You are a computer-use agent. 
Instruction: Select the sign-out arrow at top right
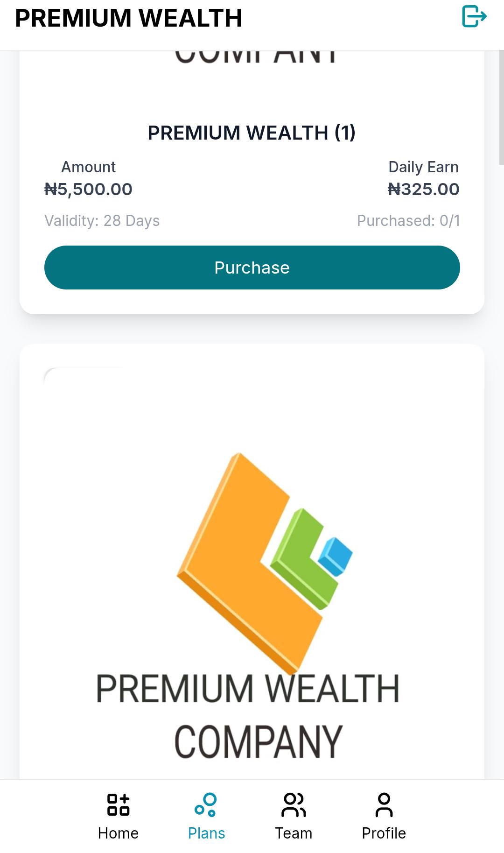pos(475,17)
